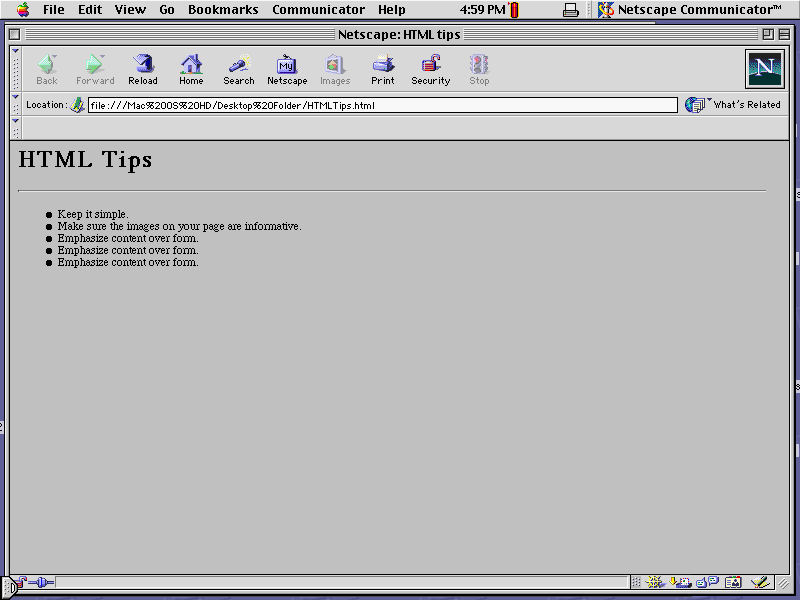Check the security lock in bottom-left corner
Image resolution: width=800 pixels, height=600 pixels.
(19, 582)
